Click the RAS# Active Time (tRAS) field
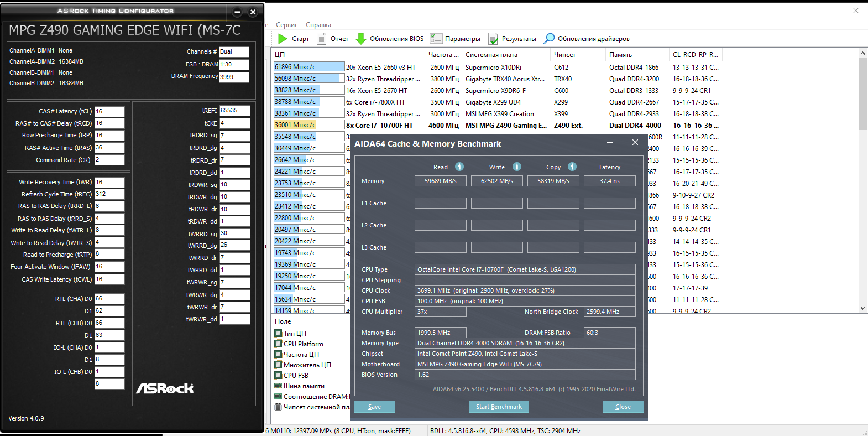This screenshot has width=868, height=436. 109,148
